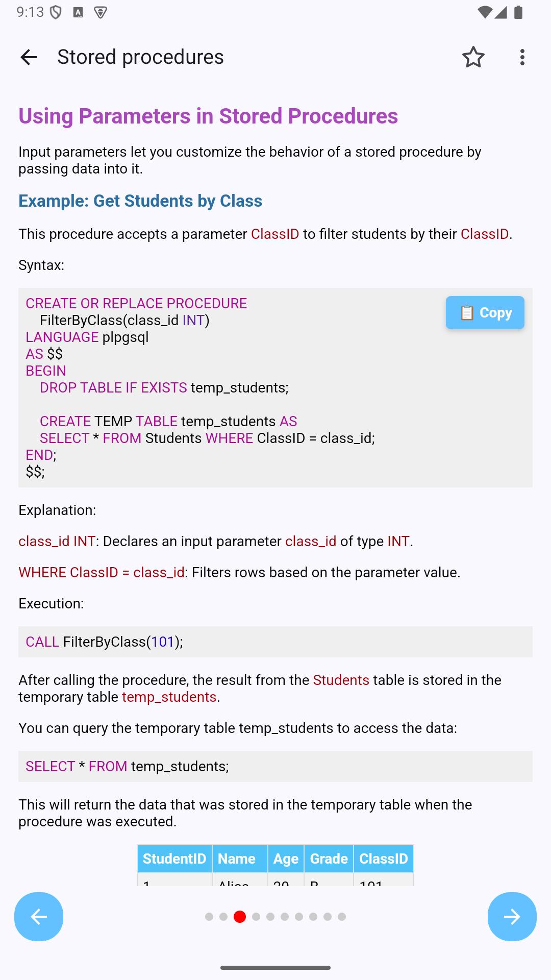The image size is (551, 980).
Task: Tap the ClassID column header in table
Action: (x=383, y=859)
